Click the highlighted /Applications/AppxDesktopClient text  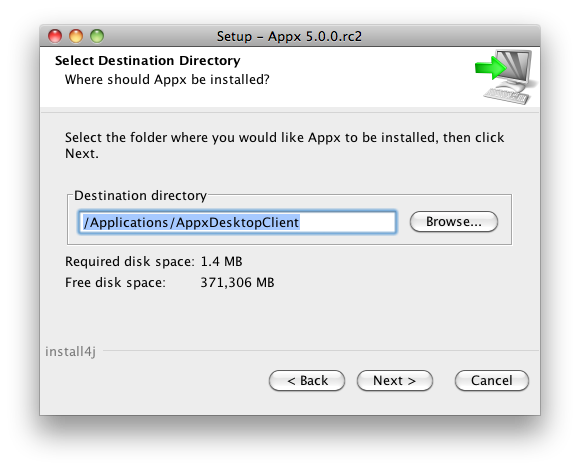coord(191,222)
